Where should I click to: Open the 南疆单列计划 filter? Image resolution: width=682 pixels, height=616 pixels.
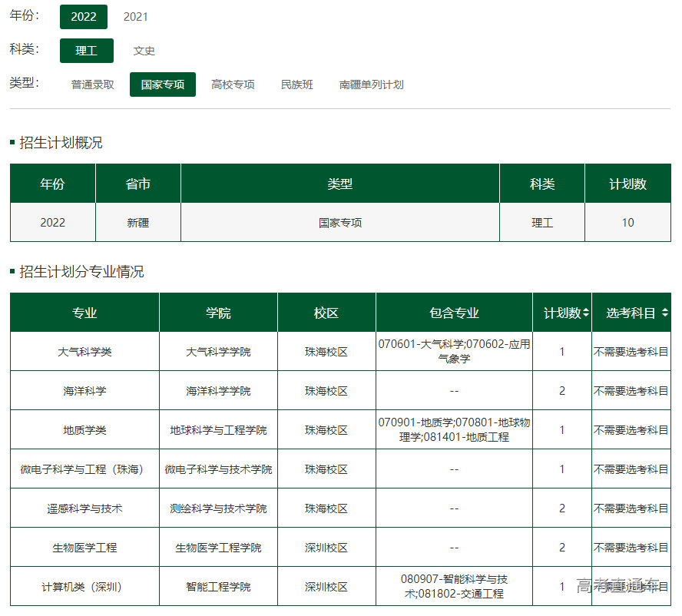click(x=371, y=84)
